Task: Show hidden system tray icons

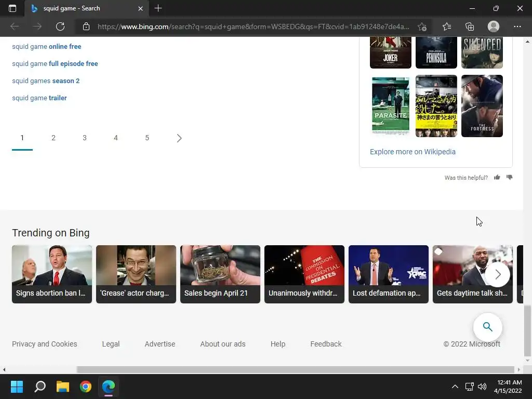Action: [x=455, y=387]
